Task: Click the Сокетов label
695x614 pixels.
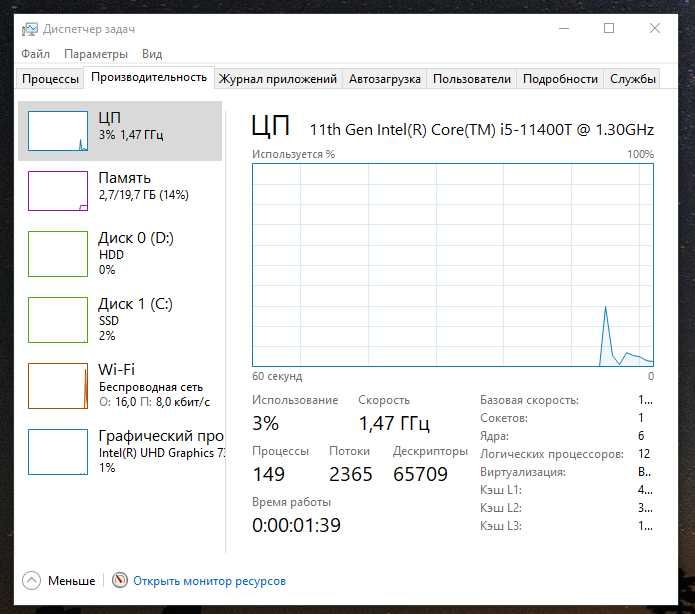Action: pyautogui.click(x=504, y=418)
